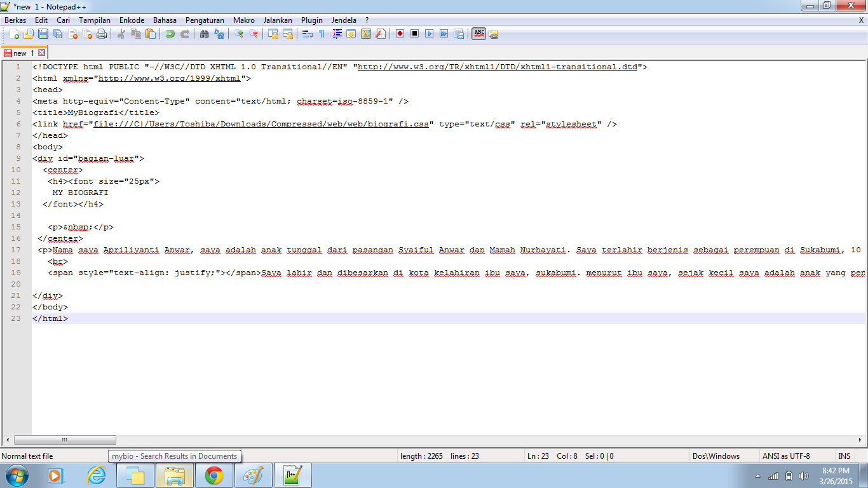The width and height of the screenshot is (868, 488).
Task: Toggle synchronized vertical scrolling icon
Action: click(273, 34)
